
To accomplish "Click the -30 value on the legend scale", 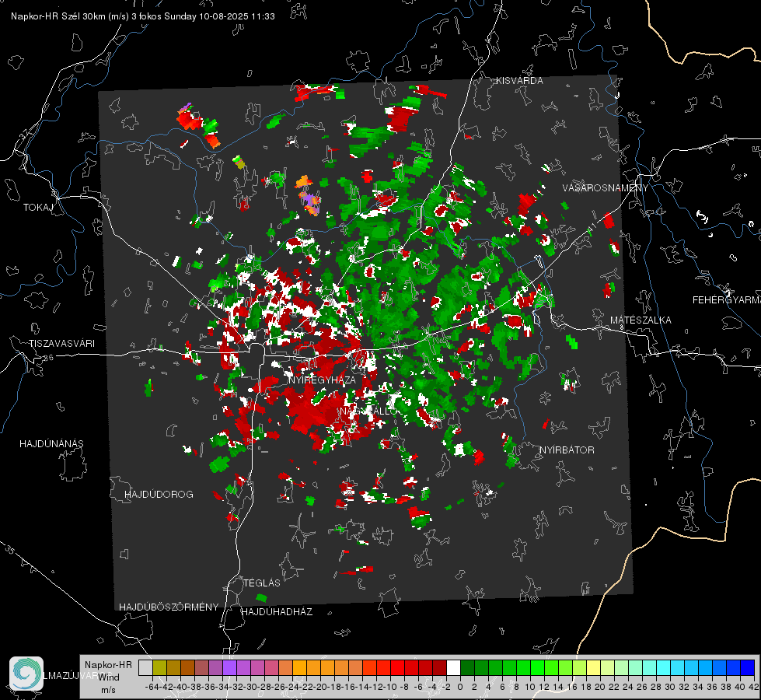I will point(250,687).
